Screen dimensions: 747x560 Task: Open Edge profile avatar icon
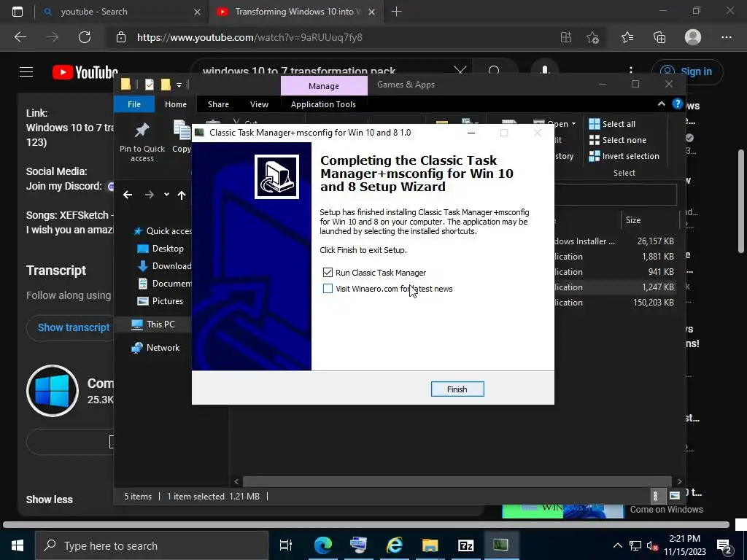click(693, 37)
